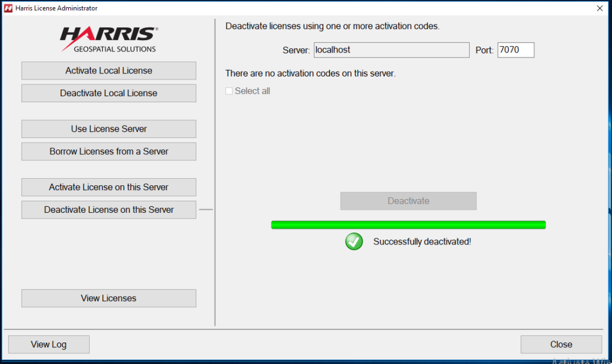Click the 'Deactivate licenses using' instruction text

[x=332, y=26]
